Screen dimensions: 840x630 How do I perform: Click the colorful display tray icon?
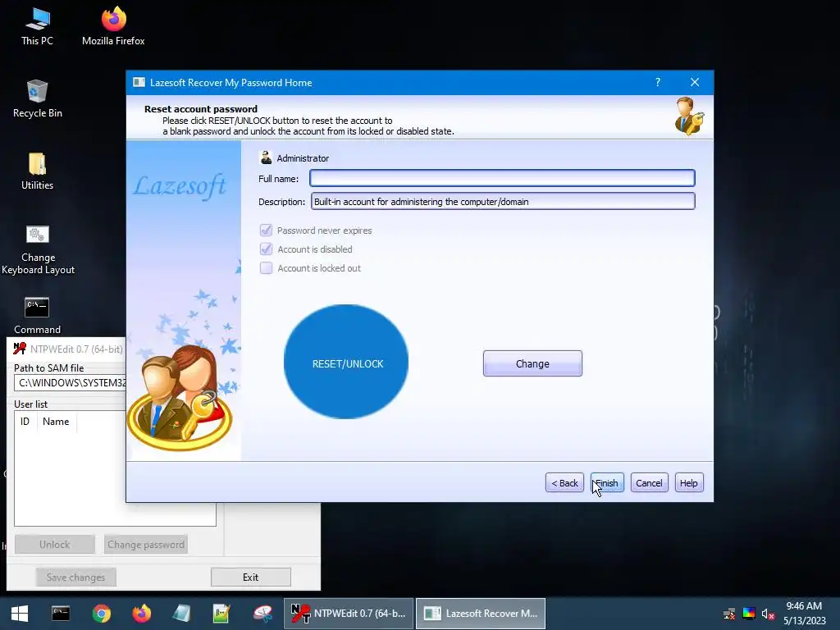pos(749,614)
